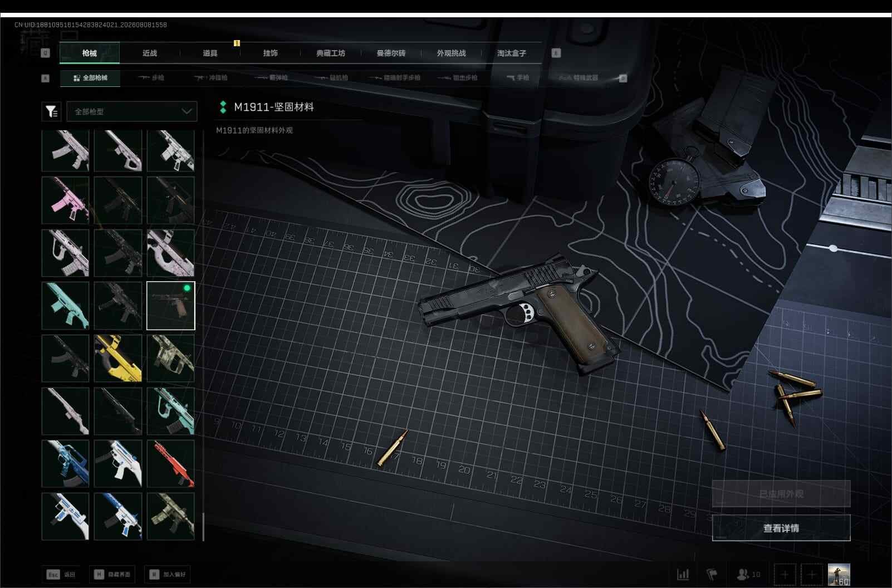Open the 典藏工坊 tab
The height and width of the screenshot is (588, 892).
[331, 53]
